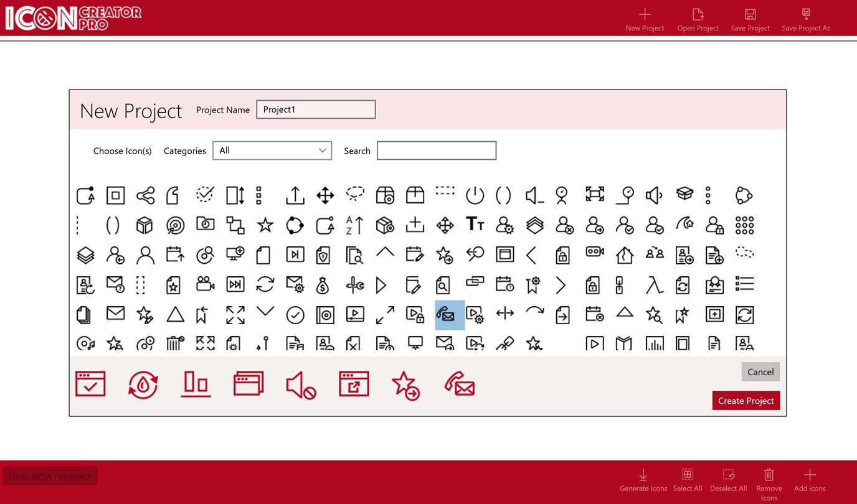Click red phone and mail selected icon
The width and height of the screenshot is (857, 504).
(x=460, y=384)
